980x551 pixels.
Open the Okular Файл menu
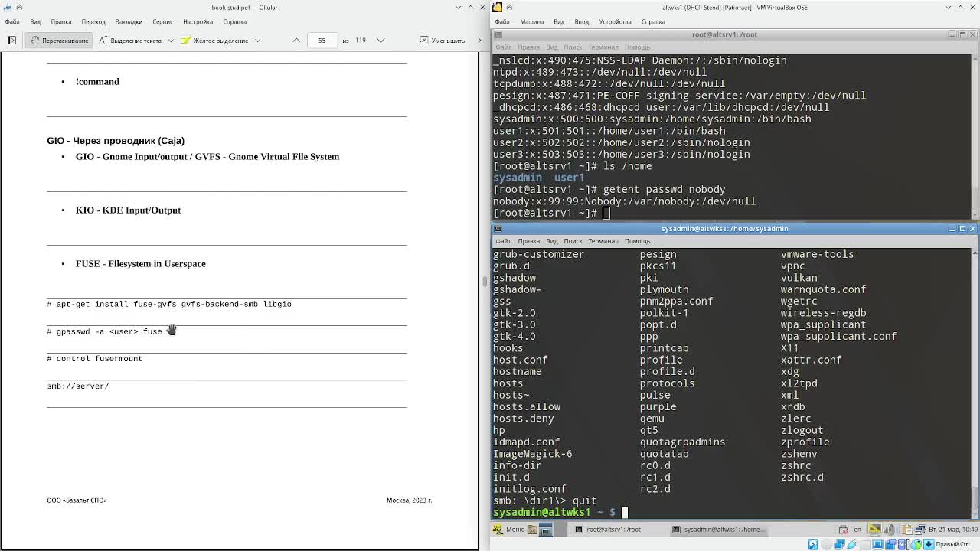(x=12, y=21)
